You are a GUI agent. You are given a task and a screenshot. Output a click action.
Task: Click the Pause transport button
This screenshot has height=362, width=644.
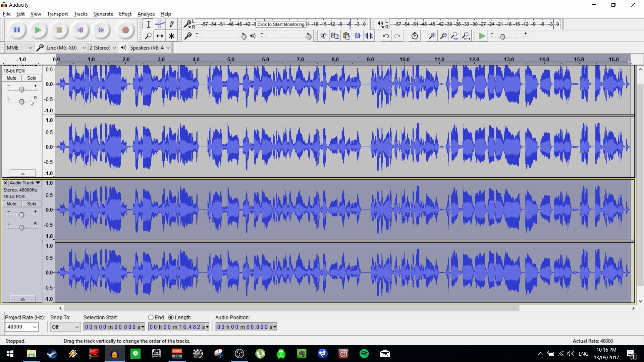click(x=17, y=30)
